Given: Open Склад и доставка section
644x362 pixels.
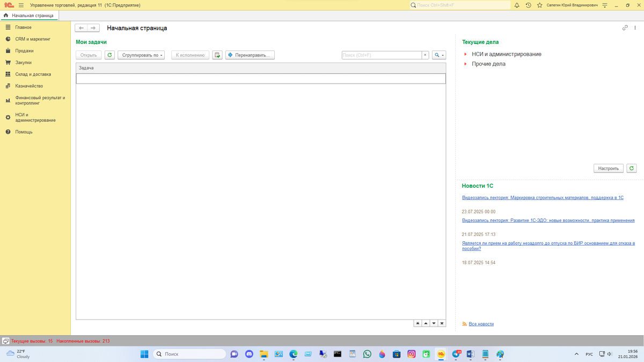Looking at the screenshot, I should (33, 75).
